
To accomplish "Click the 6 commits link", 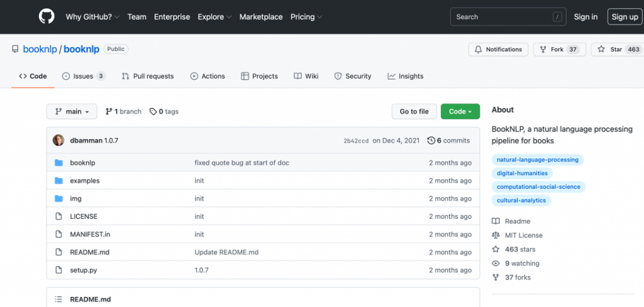I will pos(448,140).
